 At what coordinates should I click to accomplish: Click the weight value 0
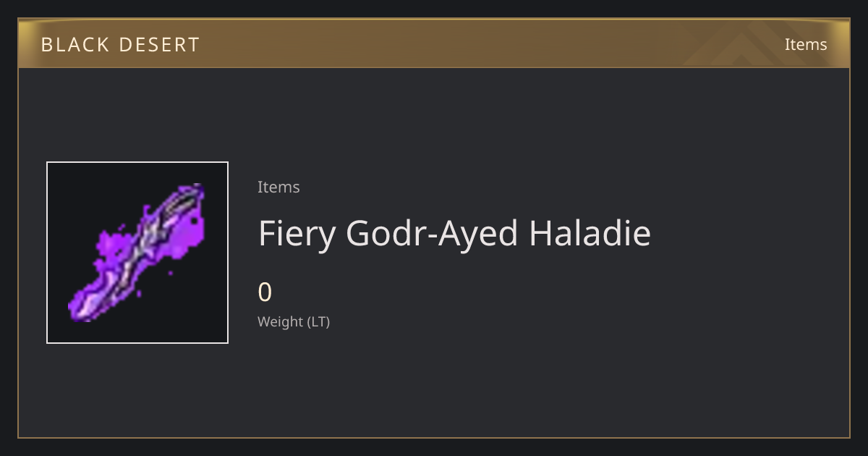click(x=265, y=292)
